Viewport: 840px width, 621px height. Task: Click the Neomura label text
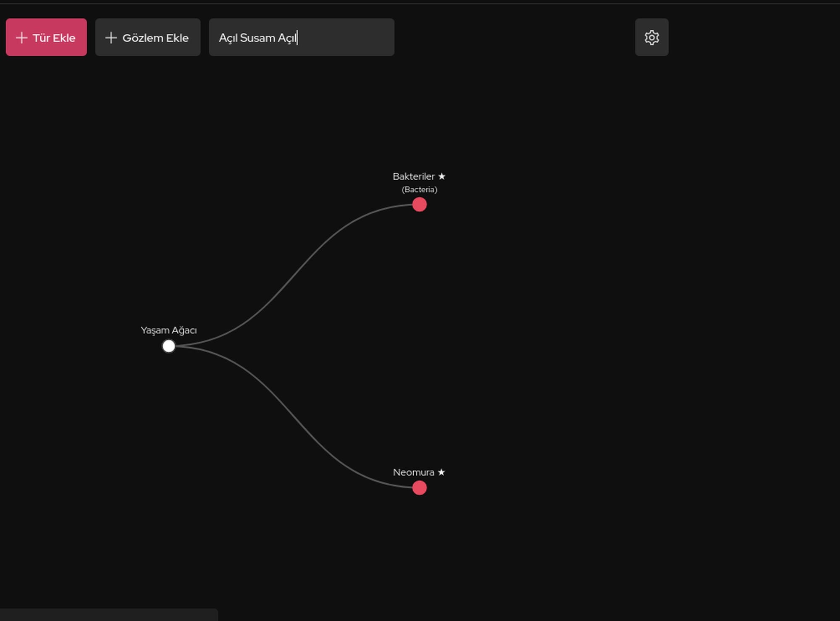coord(413,472)
